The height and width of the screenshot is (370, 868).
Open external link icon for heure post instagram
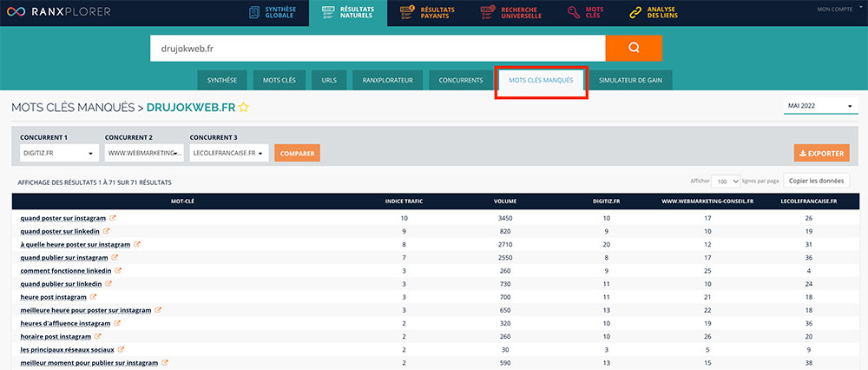tap(93, 297)
